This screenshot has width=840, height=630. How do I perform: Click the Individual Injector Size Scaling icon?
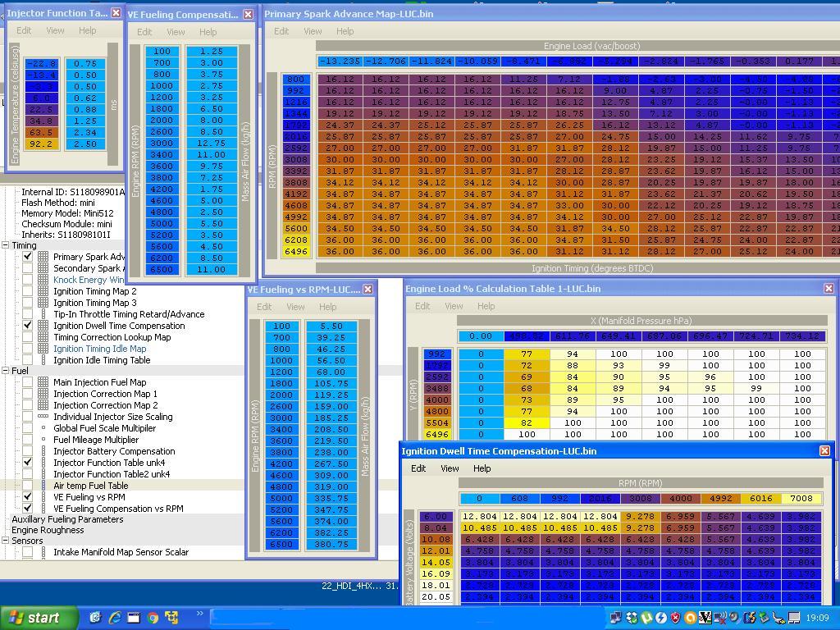click(x=43, y=417)
